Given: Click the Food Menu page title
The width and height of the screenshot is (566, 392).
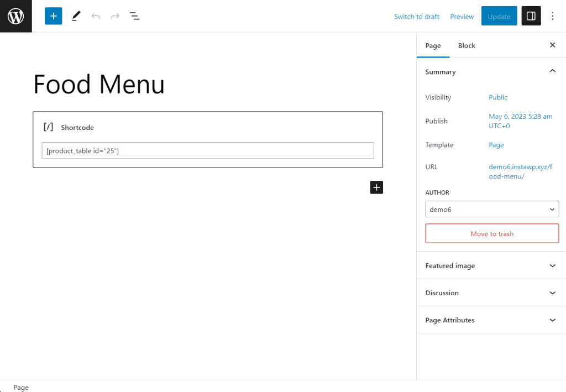Looking at the screenshot, I should (99, 84).
